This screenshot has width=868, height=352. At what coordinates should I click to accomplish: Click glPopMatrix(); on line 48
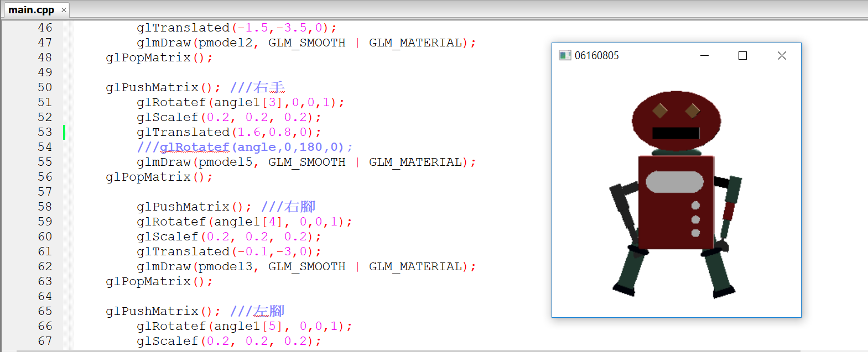159,57
